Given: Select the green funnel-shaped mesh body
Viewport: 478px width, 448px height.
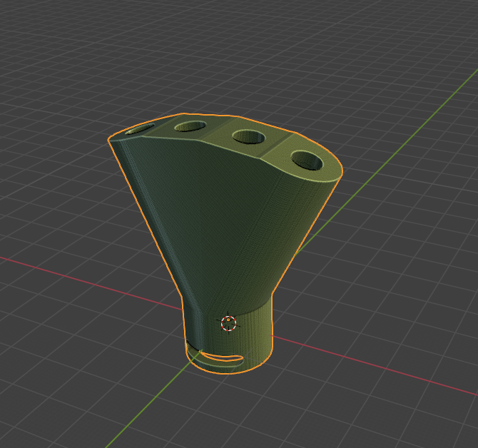Looking at the screenshot, I should [x=225, y=243].
